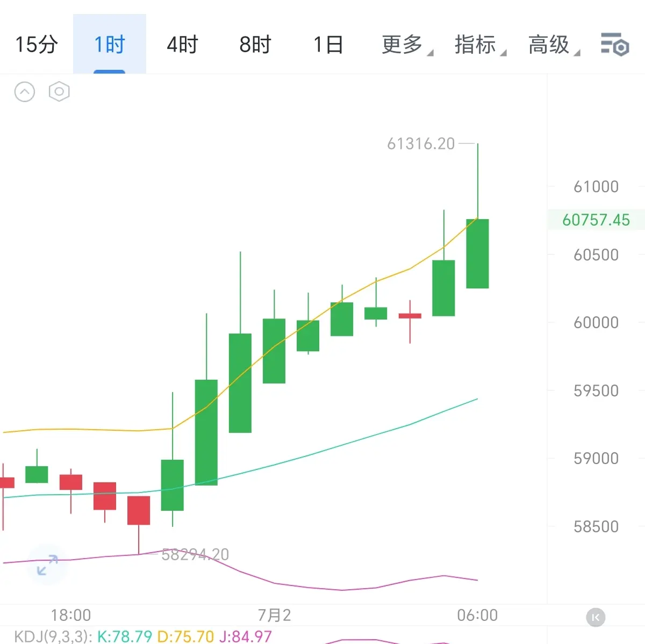Viewport: 645px width, 644px height.
Task: Choose the 8时 timeframe tab
Action: [x=256, y=44]
